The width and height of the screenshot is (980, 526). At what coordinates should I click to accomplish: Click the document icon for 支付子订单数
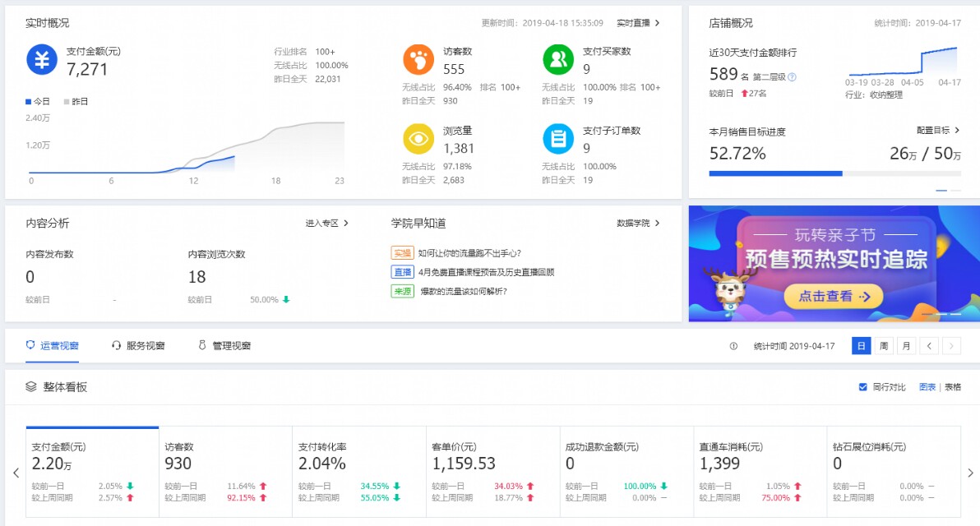[x=557, y=138]
